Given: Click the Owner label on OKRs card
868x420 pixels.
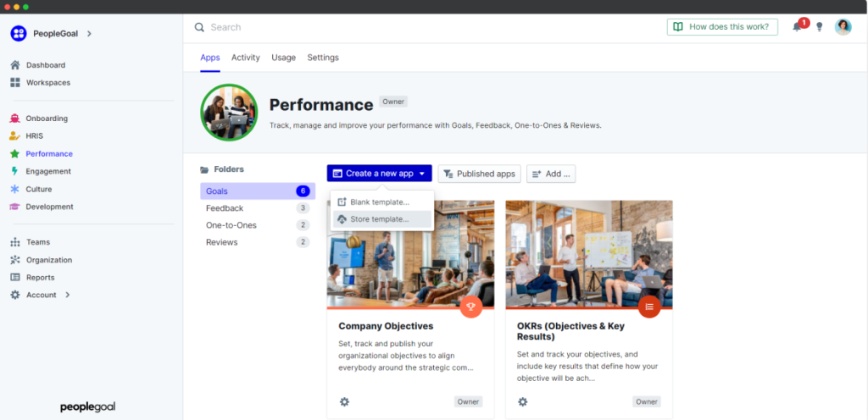Looking at the screenshot, I should tap(647, 401).
